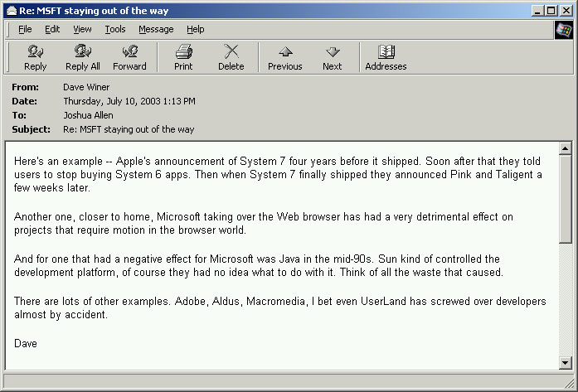Open the Edit menu
Image resolution: width=578 pixels, height=392 pixels.
coord(52,29)
